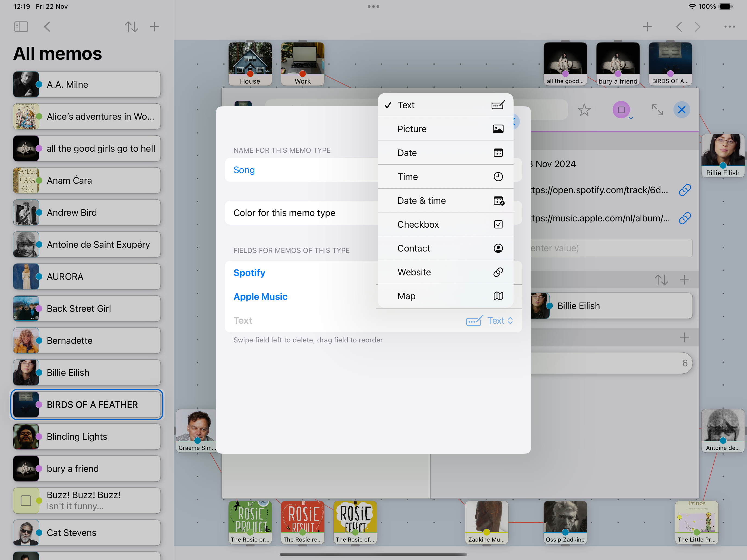The width and height of the screenshot is (747, 560).
Task: Open the Apple Music field entry
Action: 260,296
